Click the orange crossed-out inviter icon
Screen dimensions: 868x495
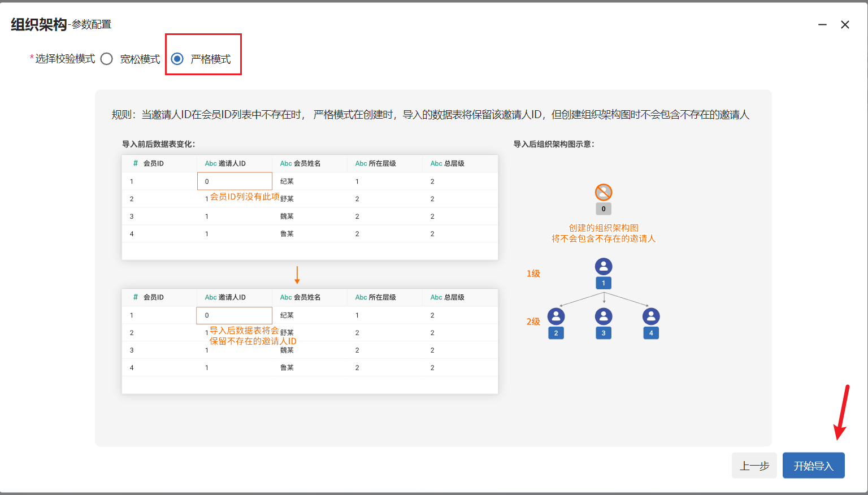click(x=604, y=192)
